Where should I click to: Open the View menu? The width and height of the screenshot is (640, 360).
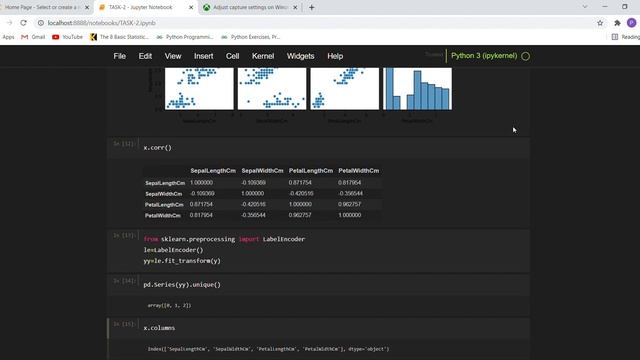pos(173,56)
